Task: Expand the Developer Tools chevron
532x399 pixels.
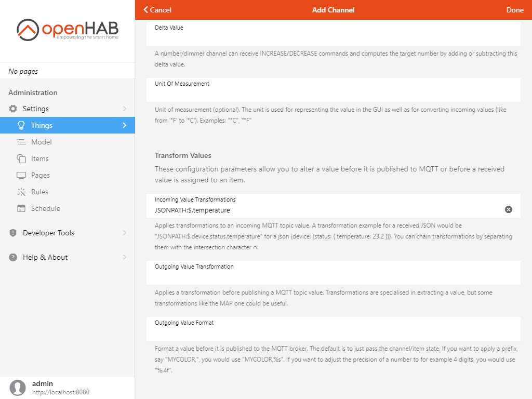Action: click(x=124, y=233)
